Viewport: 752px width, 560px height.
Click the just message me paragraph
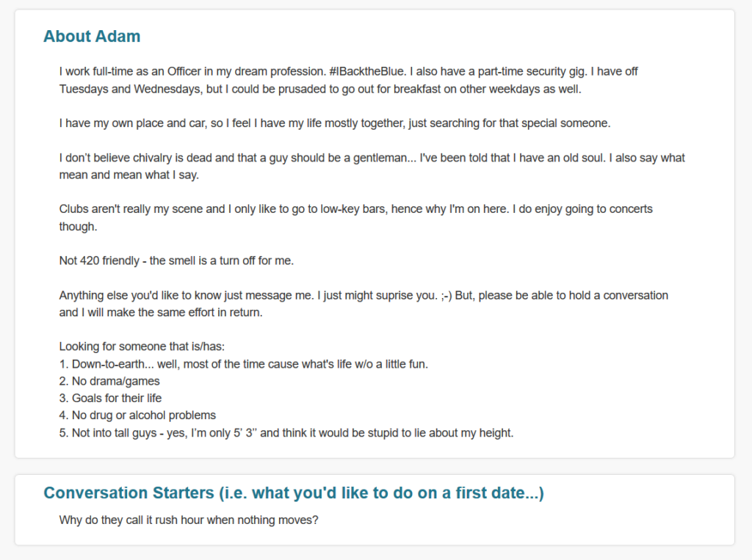click(x=364, y=304)
